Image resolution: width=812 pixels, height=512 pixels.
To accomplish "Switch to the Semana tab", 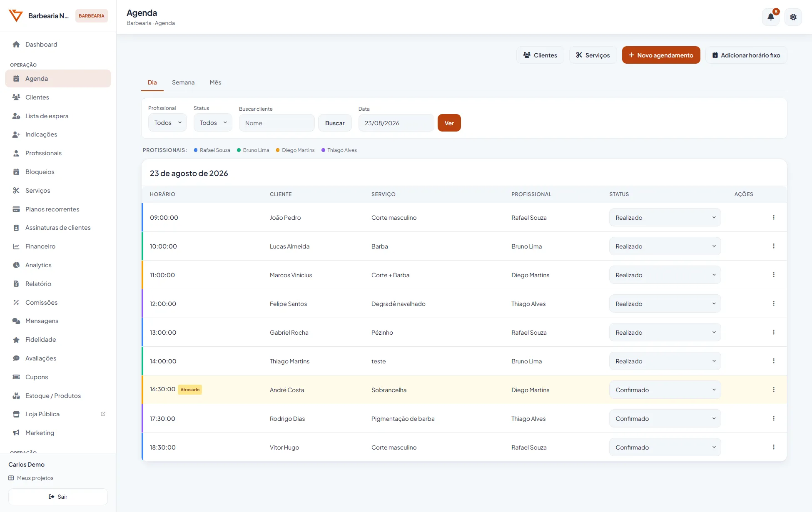I will [x=183, y=82].
